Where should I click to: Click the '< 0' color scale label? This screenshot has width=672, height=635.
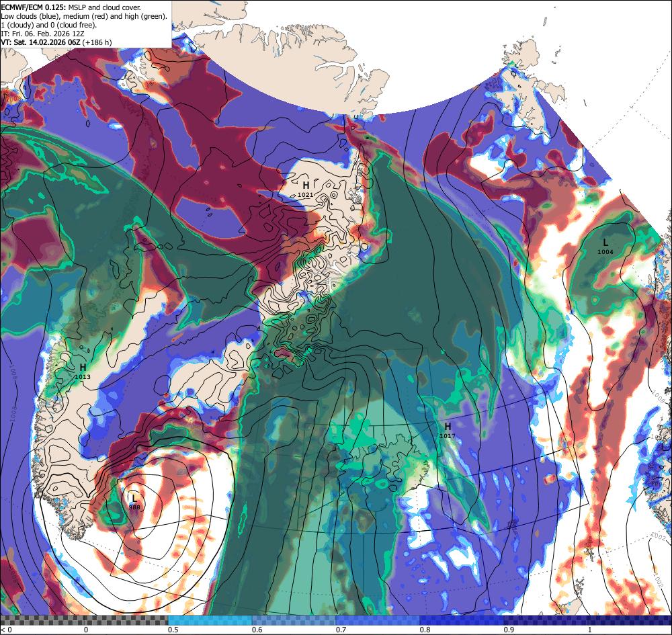click(7, 630)
